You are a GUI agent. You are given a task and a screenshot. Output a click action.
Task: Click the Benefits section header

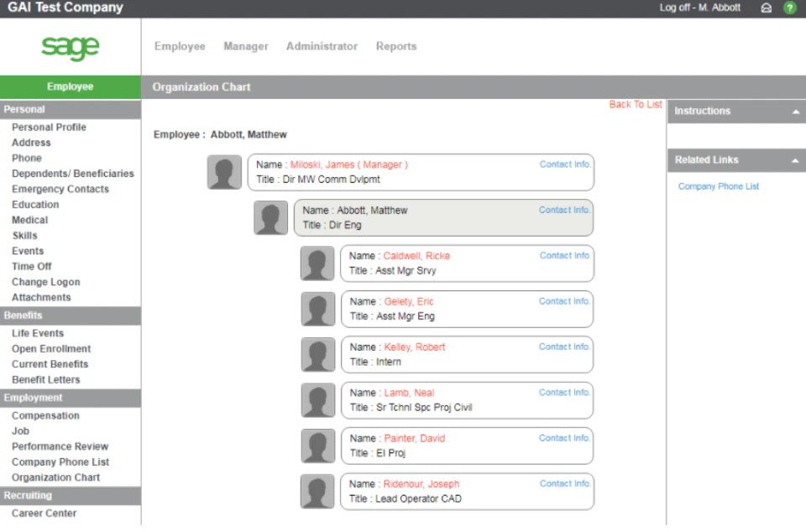point(25,316)
